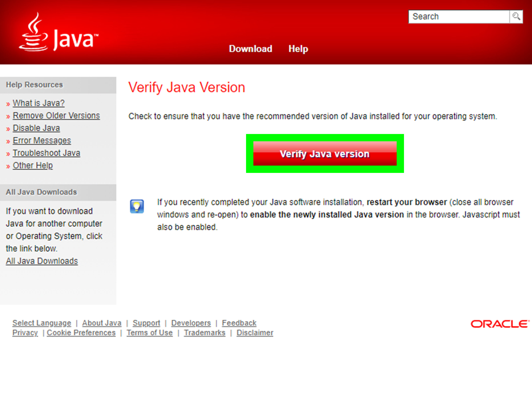532x399 pixels.
Task: Open Troubleshoot Java link
Action: (46, 153)
